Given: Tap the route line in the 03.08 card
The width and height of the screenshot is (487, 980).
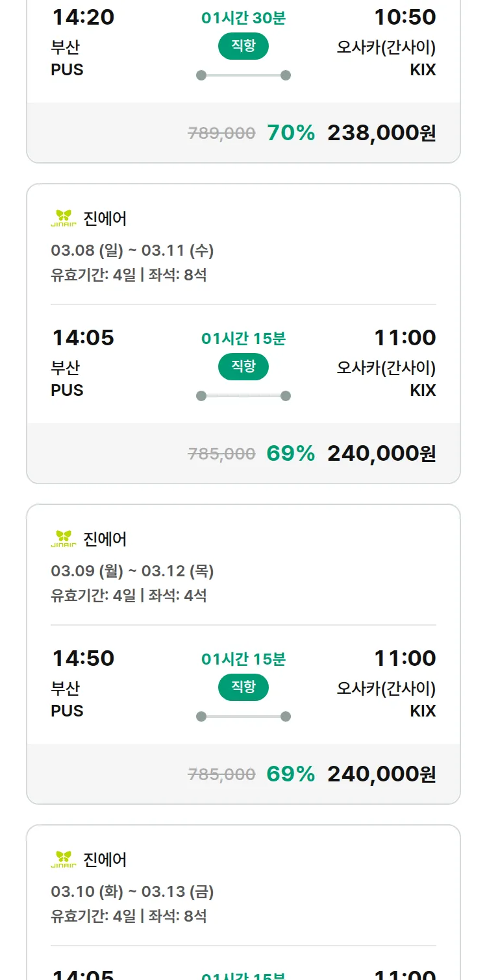Looking at the screenshot, I should click(x=243, y=396).
